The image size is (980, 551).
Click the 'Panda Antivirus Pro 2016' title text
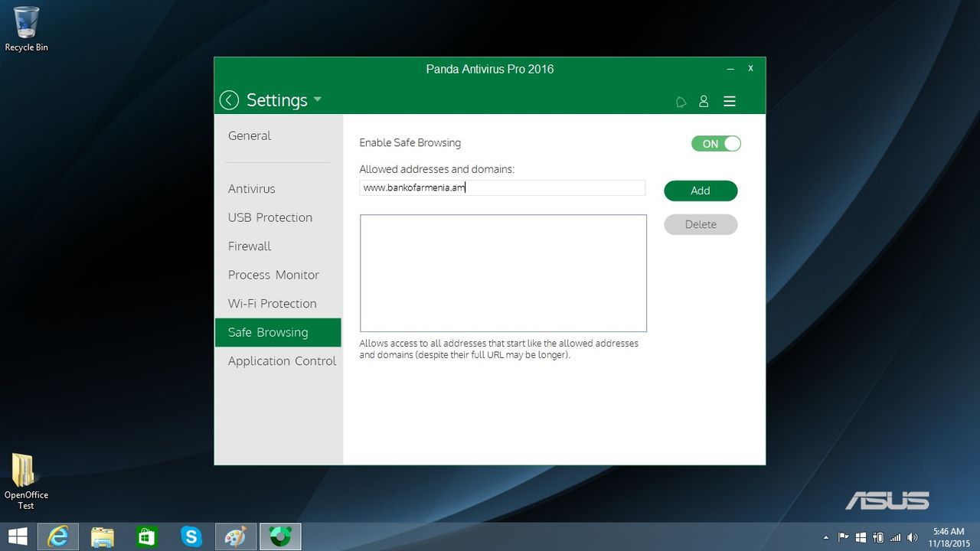click(x=490, y=69)
